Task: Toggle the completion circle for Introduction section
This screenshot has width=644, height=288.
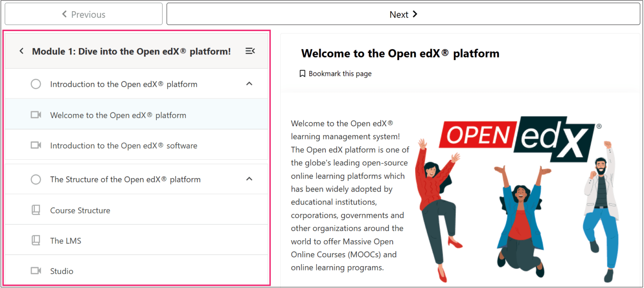Action: coord(36,83)
